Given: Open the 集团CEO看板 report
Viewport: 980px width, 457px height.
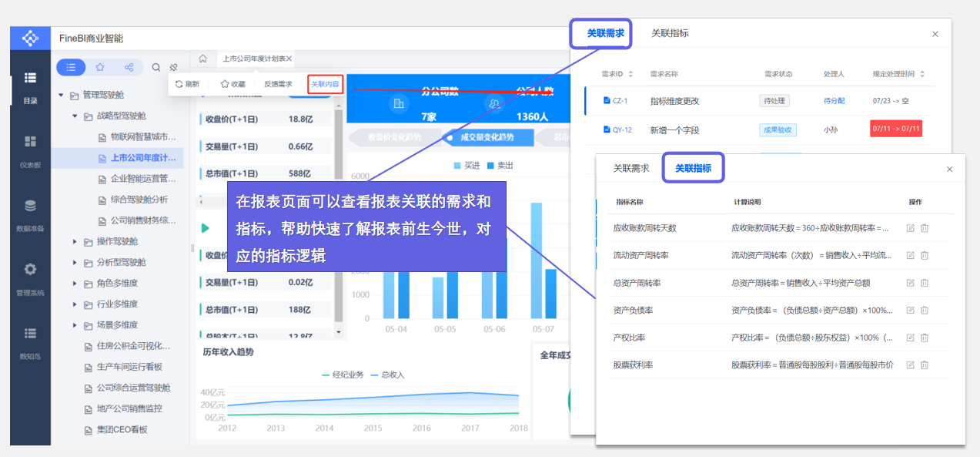Looking at the screenshot, I should coord(115,429).
